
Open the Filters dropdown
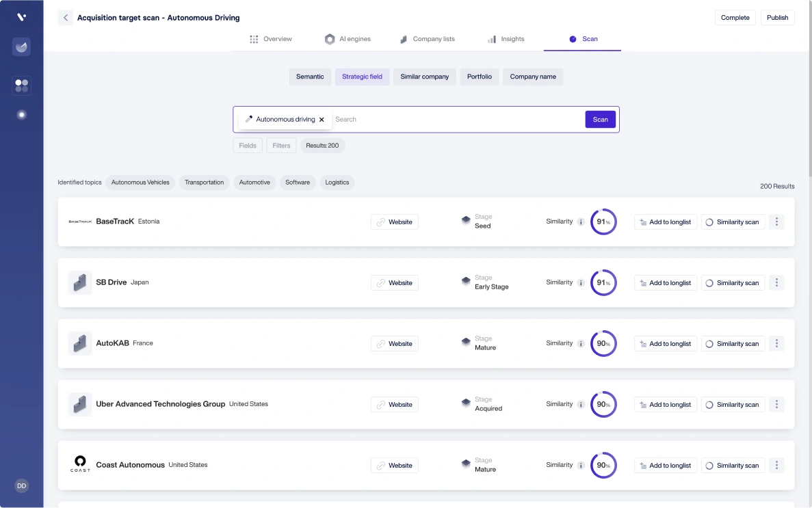[281, 146]
